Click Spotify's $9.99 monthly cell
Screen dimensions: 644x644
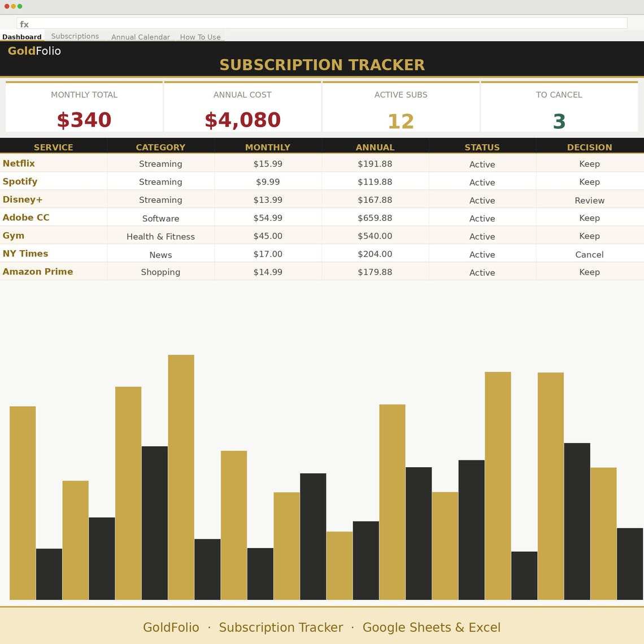click(x=268, y=181)
